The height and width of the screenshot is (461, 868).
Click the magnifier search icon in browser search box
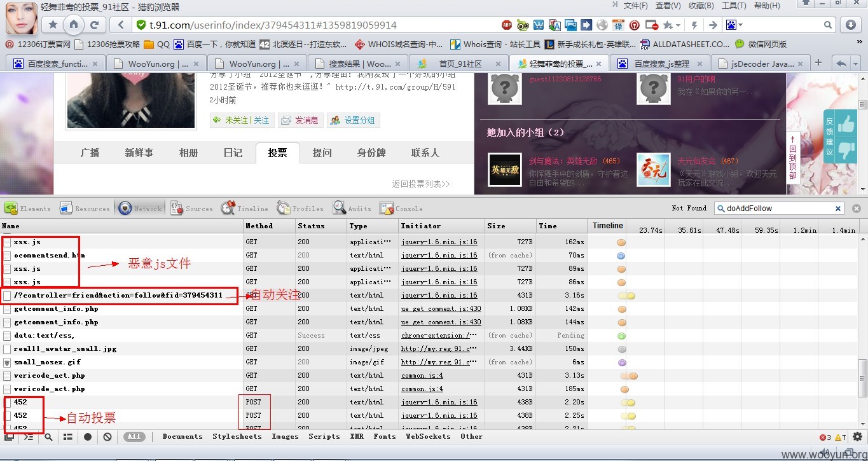point(828,25)
